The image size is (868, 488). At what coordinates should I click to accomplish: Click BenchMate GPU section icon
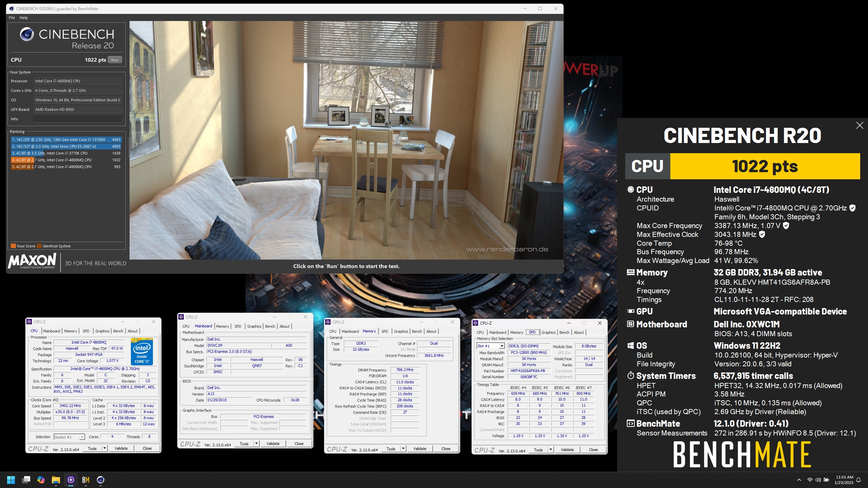tap(631, 311)
